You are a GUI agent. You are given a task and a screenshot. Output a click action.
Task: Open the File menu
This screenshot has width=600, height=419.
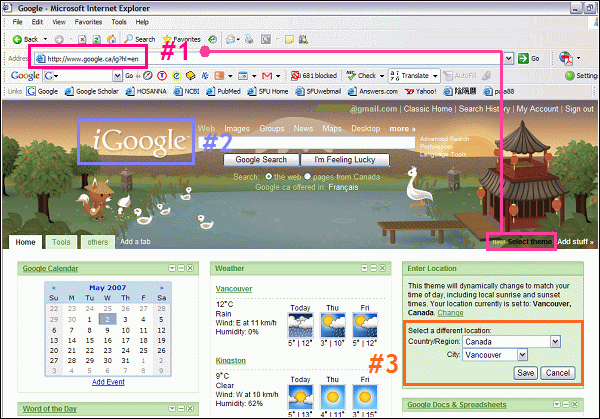(x=18, y=22)
